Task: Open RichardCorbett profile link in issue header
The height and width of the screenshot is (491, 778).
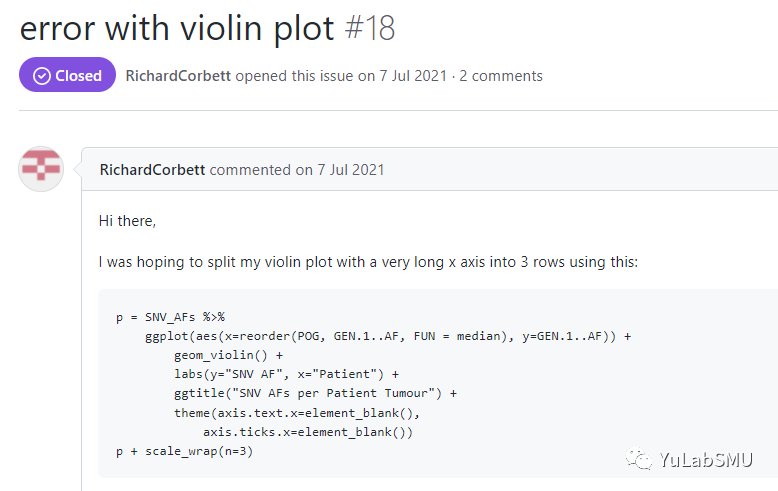Action: (x=178, y=76)
